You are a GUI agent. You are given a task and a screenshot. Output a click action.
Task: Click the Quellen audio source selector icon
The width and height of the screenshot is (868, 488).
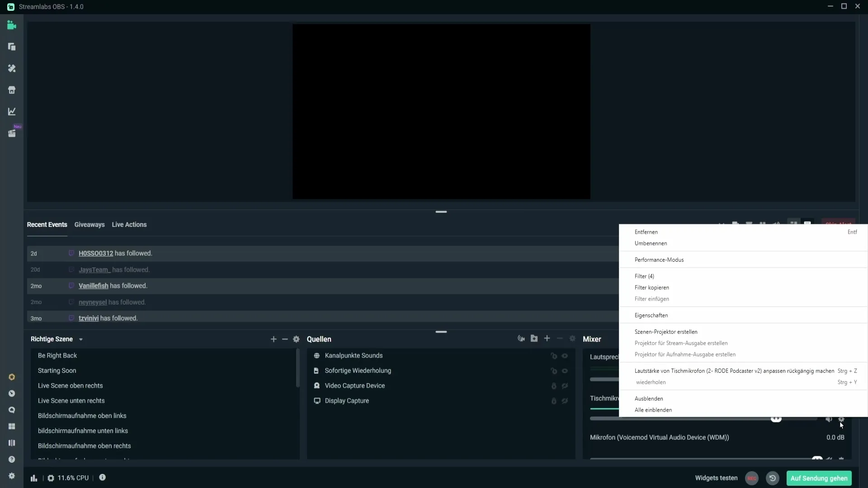(x=521, y=338)
